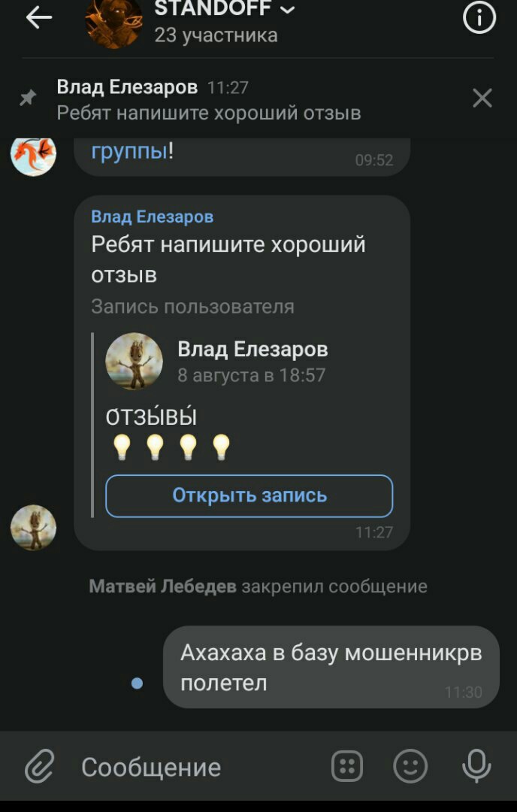517x812 pixels.
Task: Open chat info via the info icon
Action: tap(479, 17)
